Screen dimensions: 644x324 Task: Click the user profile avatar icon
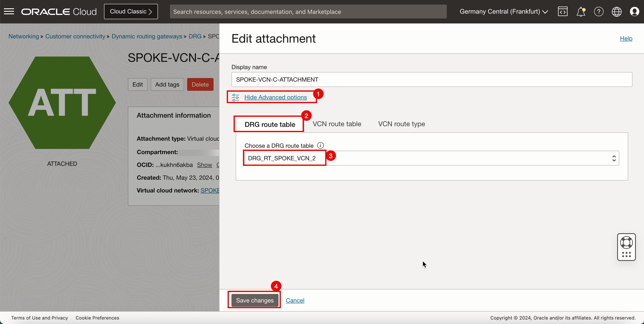click(x=634, y=12)
